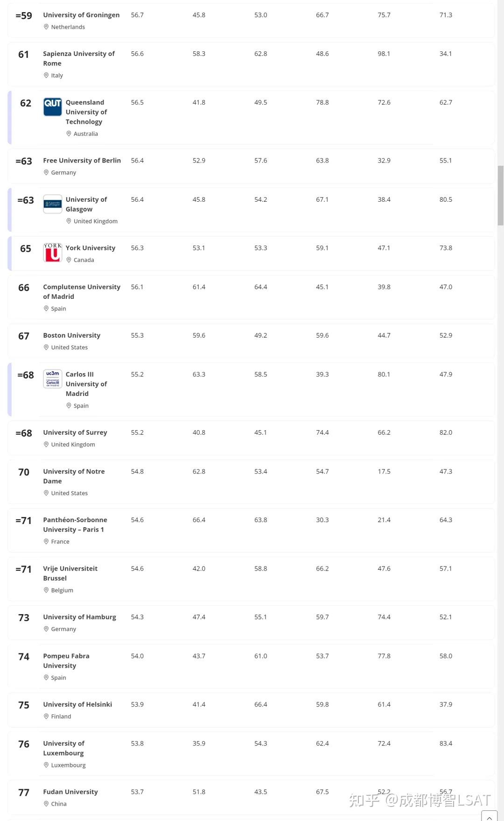The height and width of the screenshot is (821, 504).
Task: Click the location pin beside Belgium
Action: [x=46, y=590]
